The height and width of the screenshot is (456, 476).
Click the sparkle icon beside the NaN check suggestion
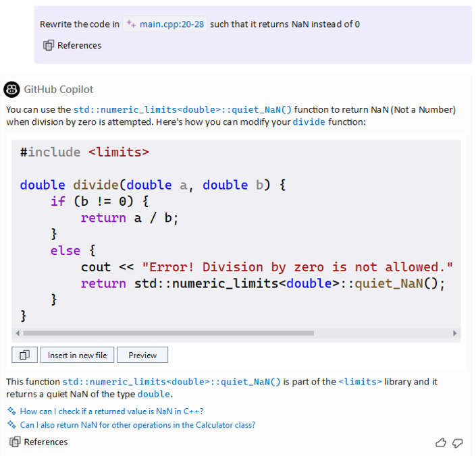(11, 411)
